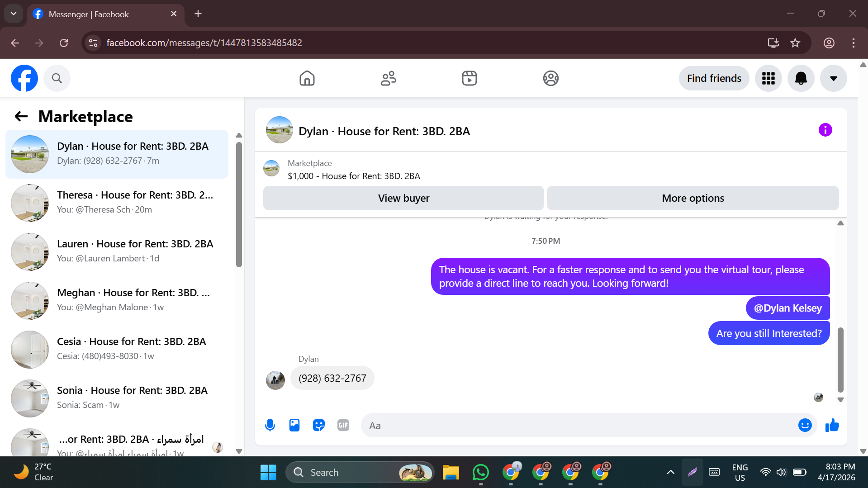Open the conversation information icon

[x=825, y=130]
